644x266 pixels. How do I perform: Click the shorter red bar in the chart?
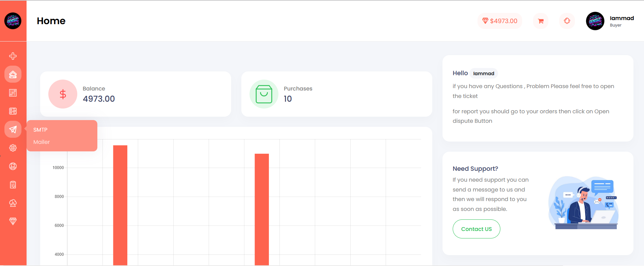point(262,210)
